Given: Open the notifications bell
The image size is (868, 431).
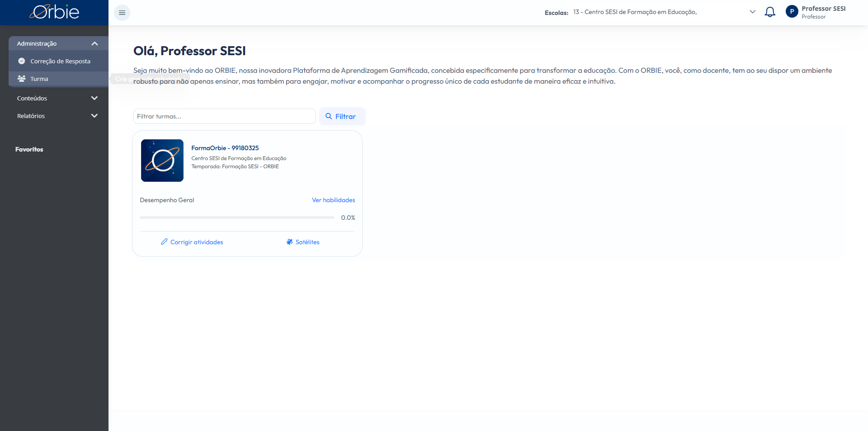Looking at the screenshot, I should [x=770, y=12].
